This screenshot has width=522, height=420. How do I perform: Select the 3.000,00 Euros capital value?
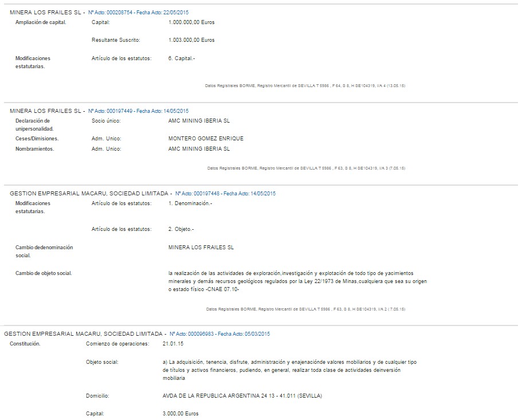182,413
